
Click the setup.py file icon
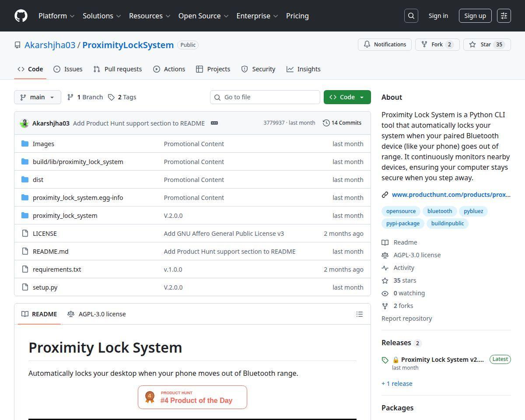click(x=25, y=287)
